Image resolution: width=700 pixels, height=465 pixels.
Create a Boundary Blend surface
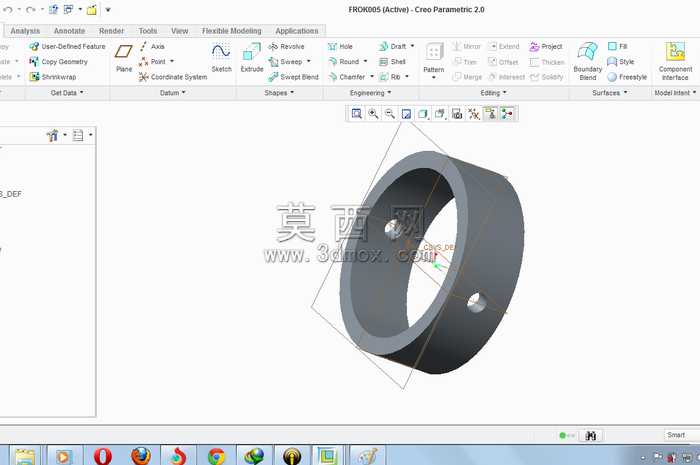click(588, 61)
